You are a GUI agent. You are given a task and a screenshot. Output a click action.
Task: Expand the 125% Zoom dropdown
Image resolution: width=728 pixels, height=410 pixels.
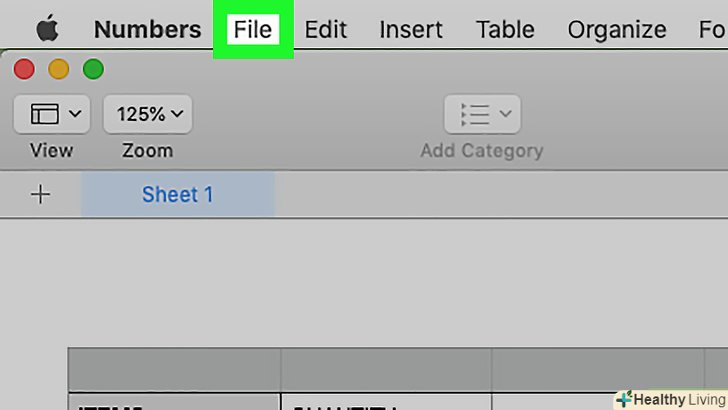(x=148, y=114)
